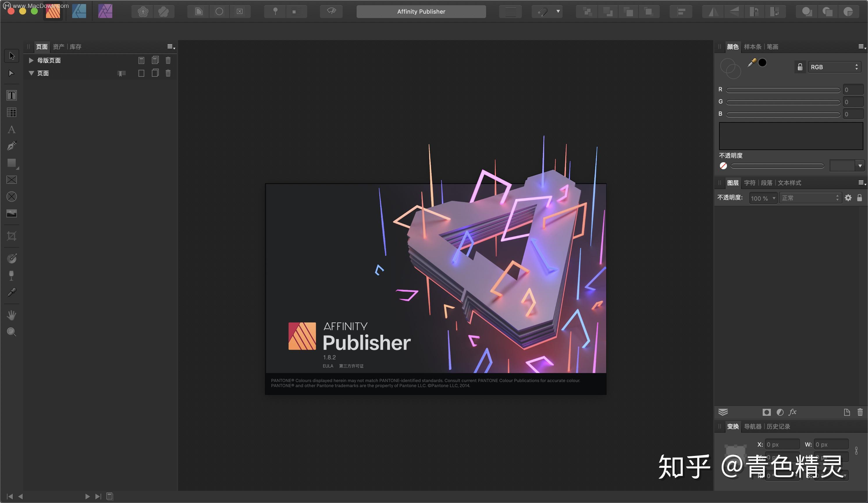Toggle the no-colour opacity icon
Viewport: 868px width, 503px height.
[723, 166]
